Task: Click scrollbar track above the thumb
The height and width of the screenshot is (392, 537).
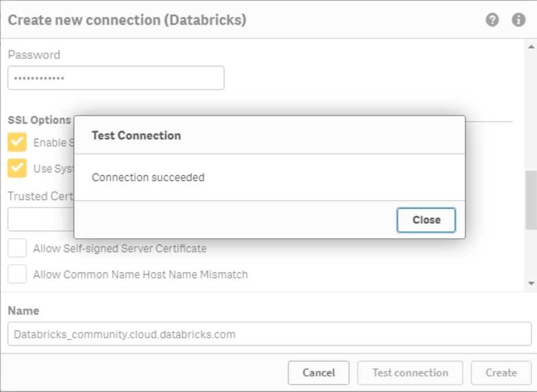Action: pyautogui.click(x=531, y=110)
